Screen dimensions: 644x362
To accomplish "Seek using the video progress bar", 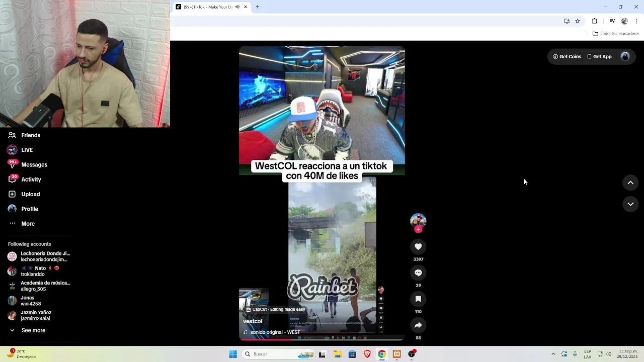I will (322, 339).
